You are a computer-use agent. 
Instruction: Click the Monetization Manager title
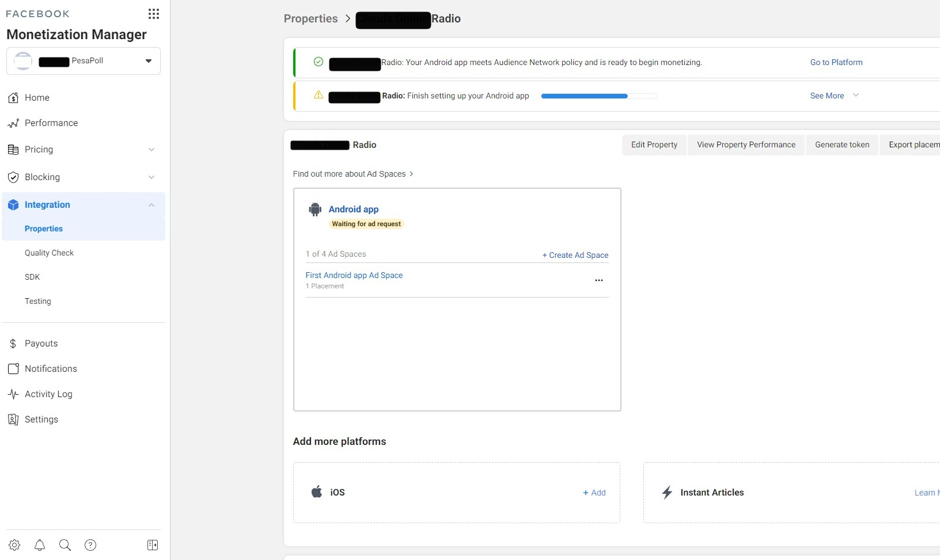pos(77,35)
